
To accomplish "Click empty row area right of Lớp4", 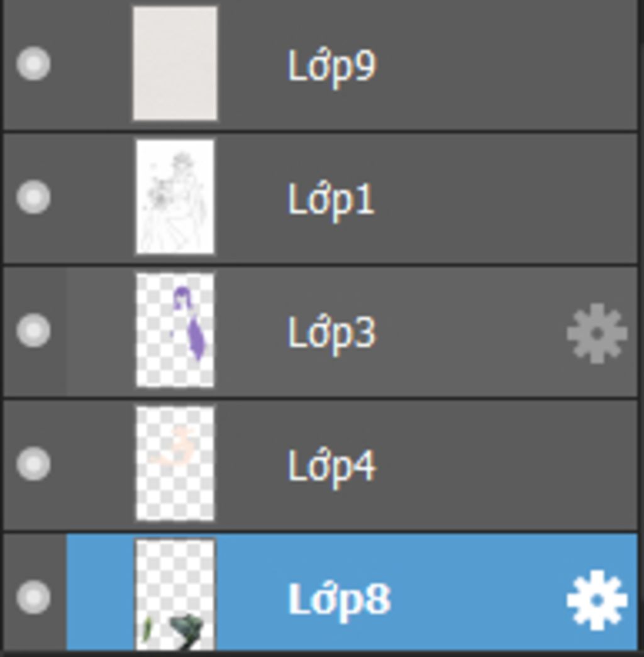I will coord(503,466).
